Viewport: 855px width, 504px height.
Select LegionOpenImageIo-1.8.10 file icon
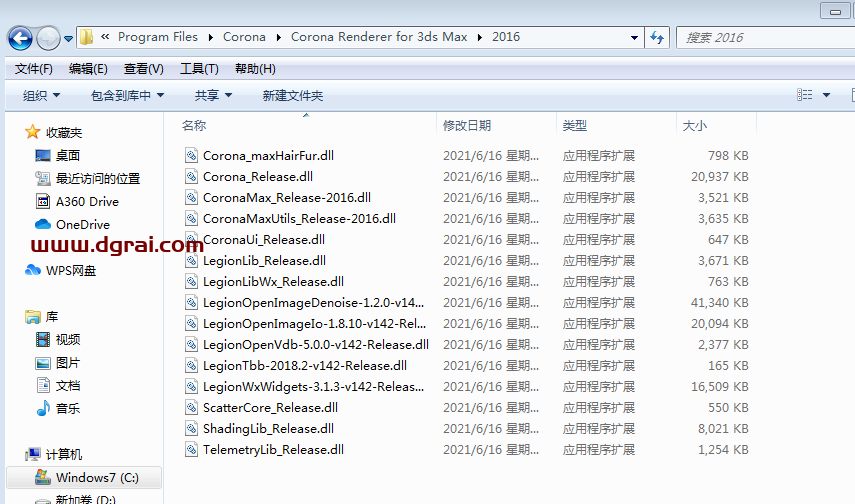191,323
